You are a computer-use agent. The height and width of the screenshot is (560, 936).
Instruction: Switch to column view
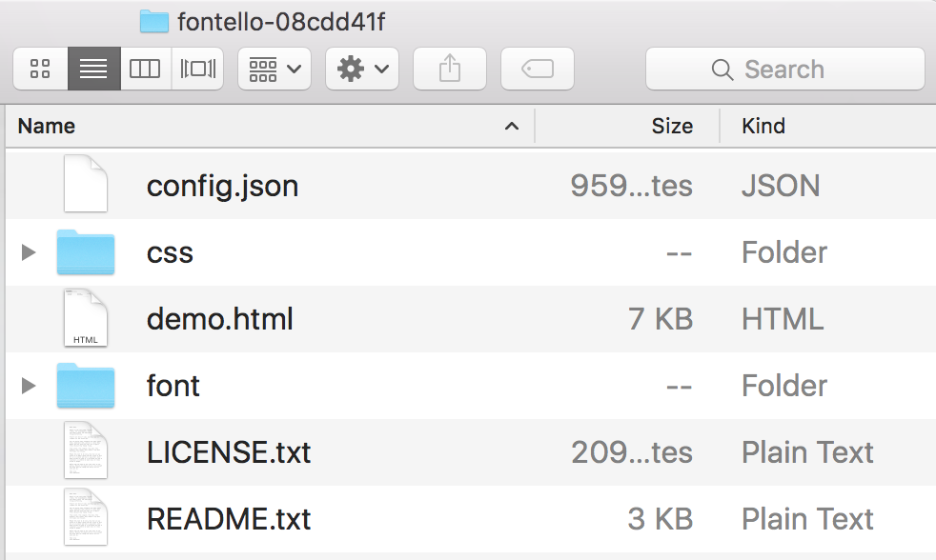[145, 69]
